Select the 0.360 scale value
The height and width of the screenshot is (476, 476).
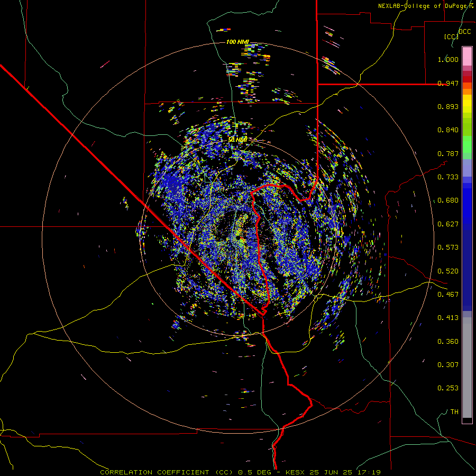coord(448,342)
